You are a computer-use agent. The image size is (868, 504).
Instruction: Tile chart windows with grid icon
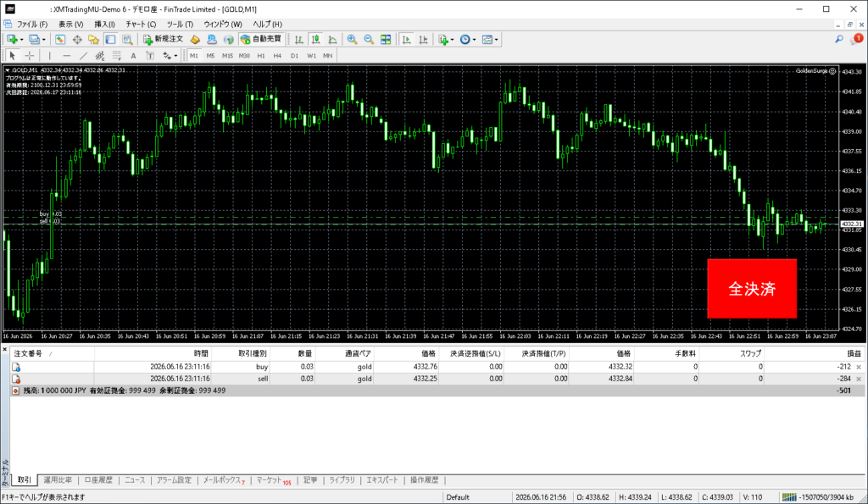(x=386, y=39)
